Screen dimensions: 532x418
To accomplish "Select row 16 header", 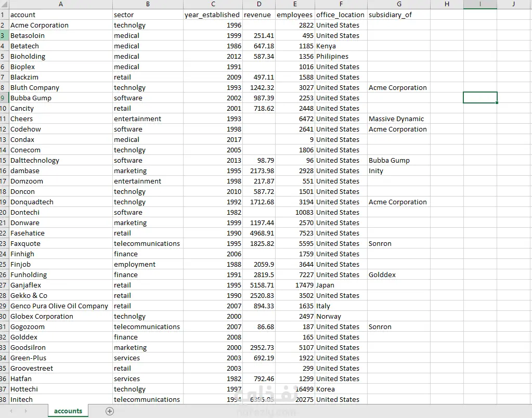I will (x=4, y=171).
